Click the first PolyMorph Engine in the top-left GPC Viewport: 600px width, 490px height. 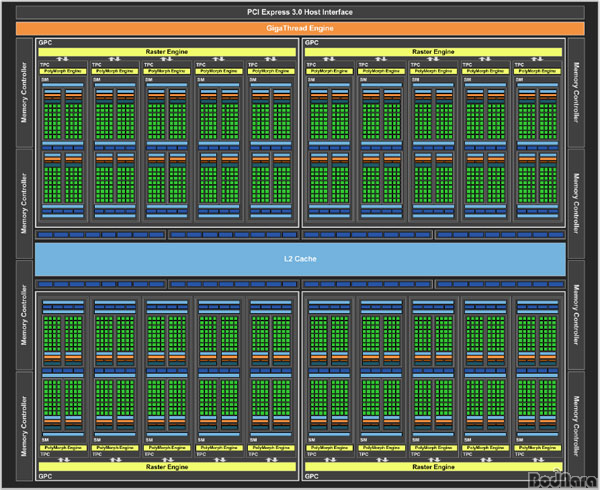[x=62, y=72]
